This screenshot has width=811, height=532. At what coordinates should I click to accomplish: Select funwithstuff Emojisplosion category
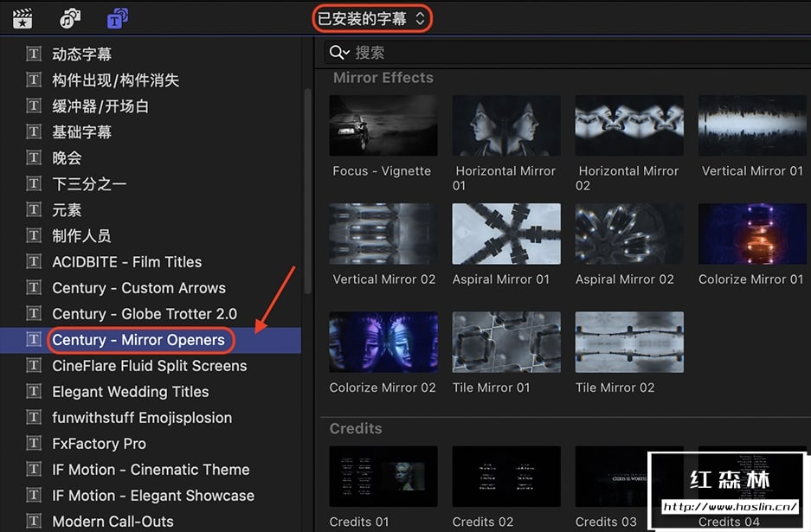click(x=150, y=417)
